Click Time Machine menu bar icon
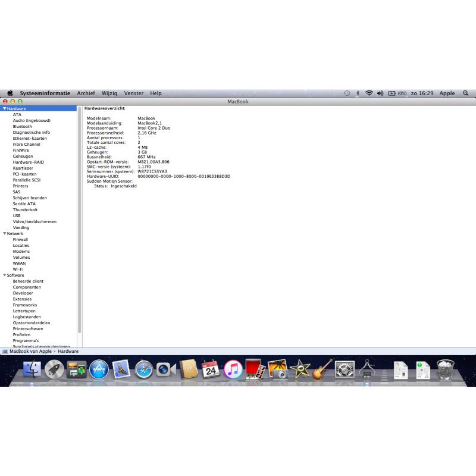Viewport: 476px width, 476px height. (347, 93)
